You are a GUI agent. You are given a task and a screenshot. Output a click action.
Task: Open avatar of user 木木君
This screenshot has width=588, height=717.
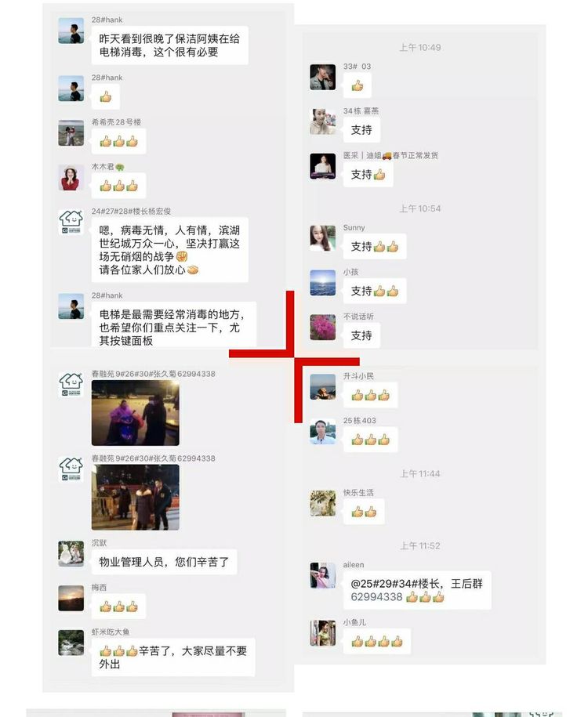pos(71,177)
